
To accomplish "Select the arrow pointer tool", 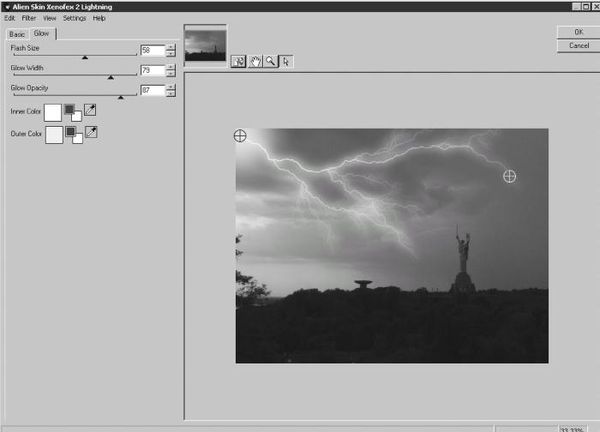I will [x=286, y=61].
